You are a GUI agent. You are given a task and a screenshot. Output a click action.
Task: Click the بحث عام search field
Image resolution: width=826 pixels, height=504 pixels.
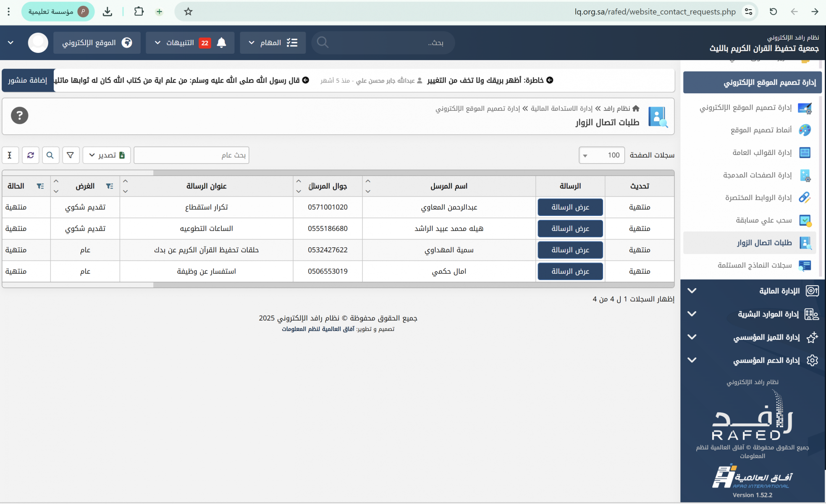(x=191, y=155)
